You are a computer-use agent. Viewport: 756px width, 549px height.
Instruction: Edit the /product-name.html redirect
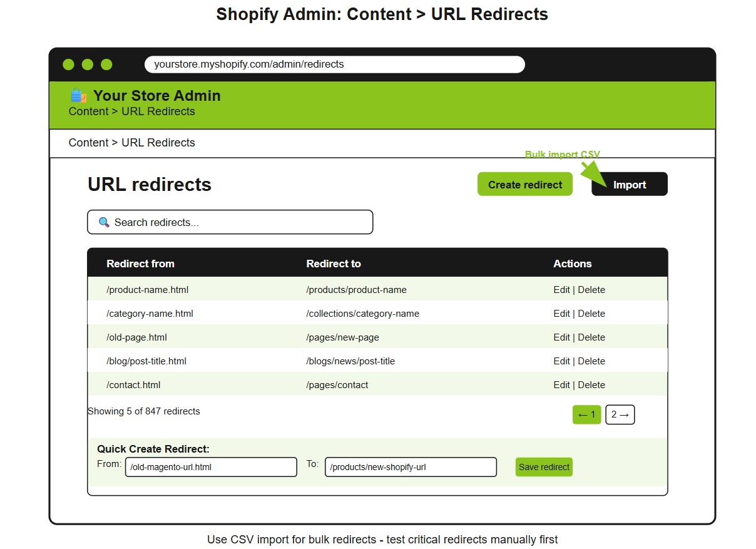(561, 290)
